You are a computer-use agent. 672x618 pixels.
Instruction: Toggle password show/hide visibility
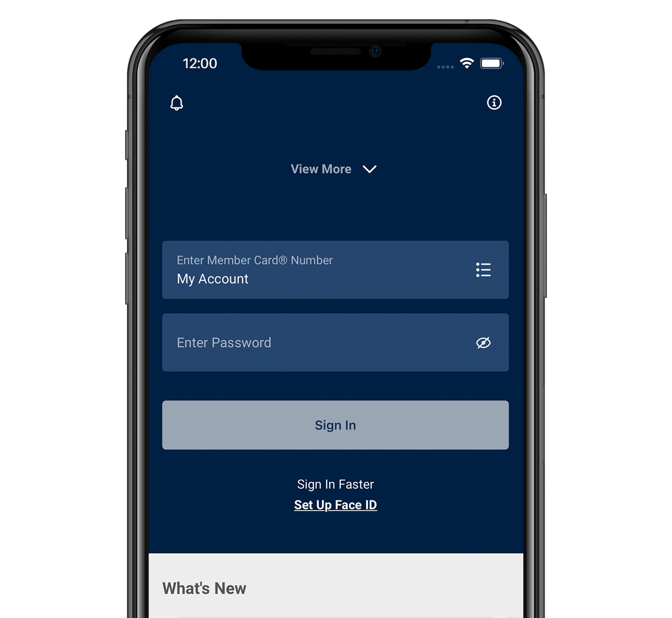[x=483, y=342]
